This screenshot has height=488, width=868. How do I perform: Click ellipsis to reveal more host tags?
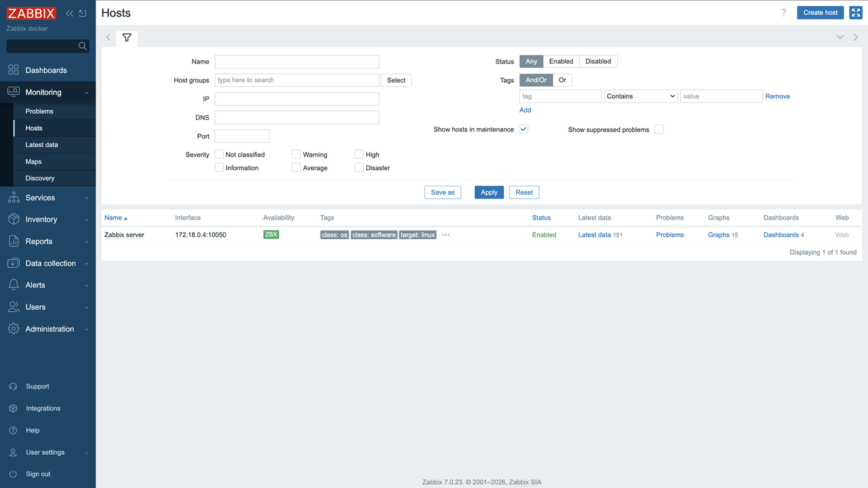pos(446,235)
